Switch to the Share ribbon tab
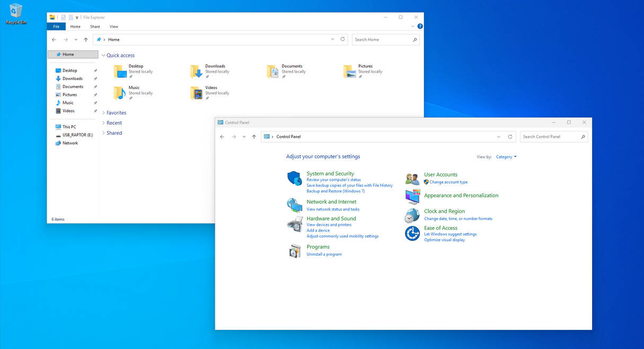Screen dimensions: 644x349 click(x=95, y=27)
